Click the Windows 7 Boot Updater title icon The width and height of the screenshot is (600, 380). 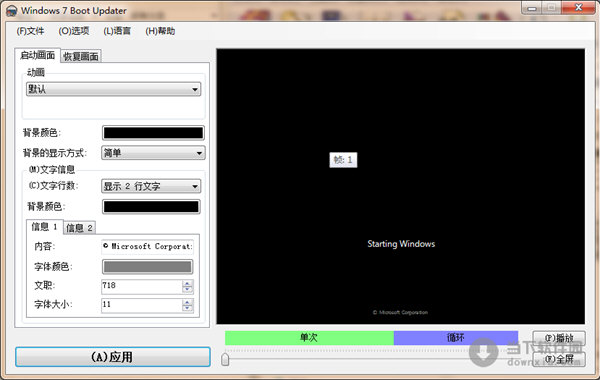tap(11, 11)
